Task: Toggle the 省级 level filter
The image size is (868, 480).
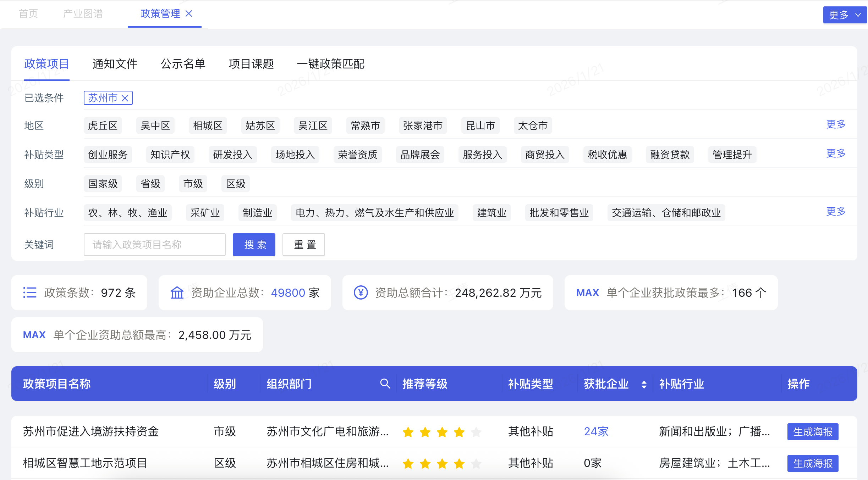Action: click(x=150, y=184)
